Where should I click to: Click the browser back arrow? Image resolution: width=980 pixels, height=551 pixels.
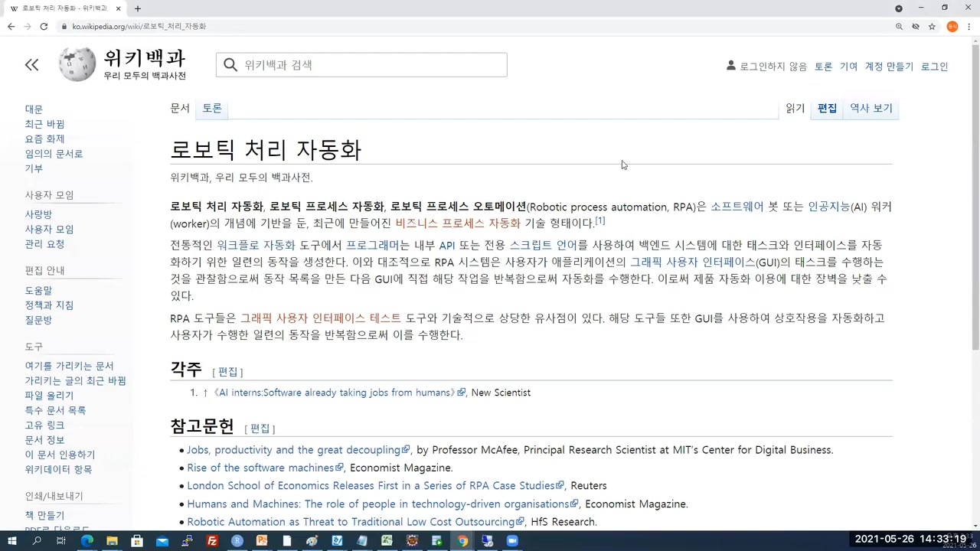[x=11, y=26]
